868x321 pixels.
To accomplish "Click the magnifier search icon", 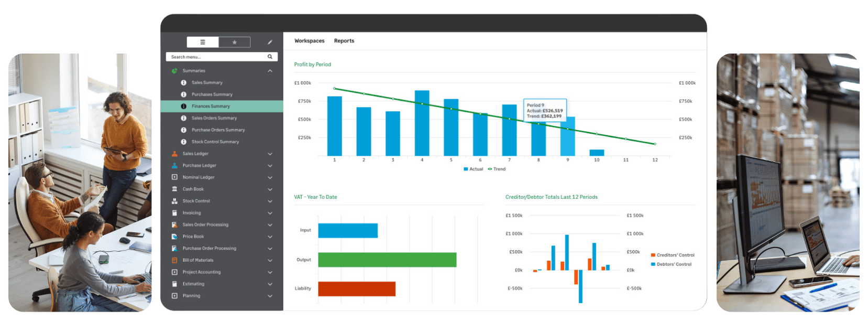I will tap(270, 57).
